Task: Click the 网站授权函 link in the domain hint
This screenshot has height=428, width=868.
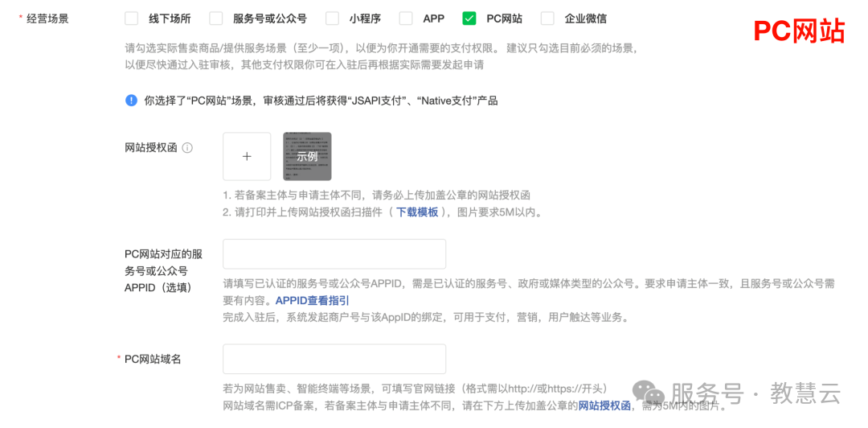Action: pos(604,405)
